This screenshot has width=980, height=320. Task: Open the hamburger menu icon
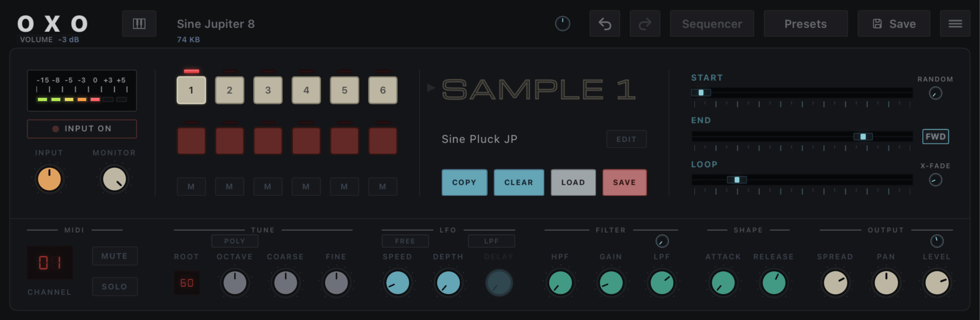pyautogui.click(x=955, y=24)
